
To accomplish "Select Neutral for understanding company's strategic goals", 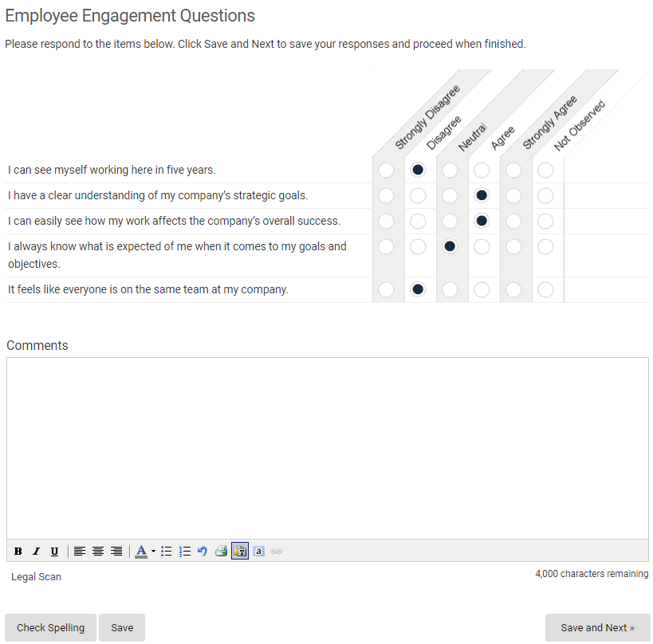I will point(450,195).
